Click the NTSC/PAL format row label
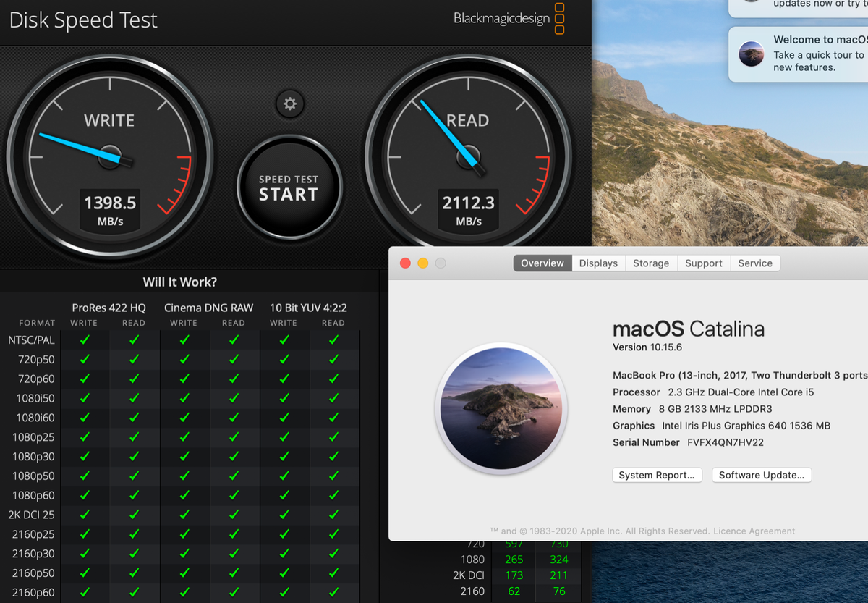Screen dimensions: 868x603 coord(31,340)
